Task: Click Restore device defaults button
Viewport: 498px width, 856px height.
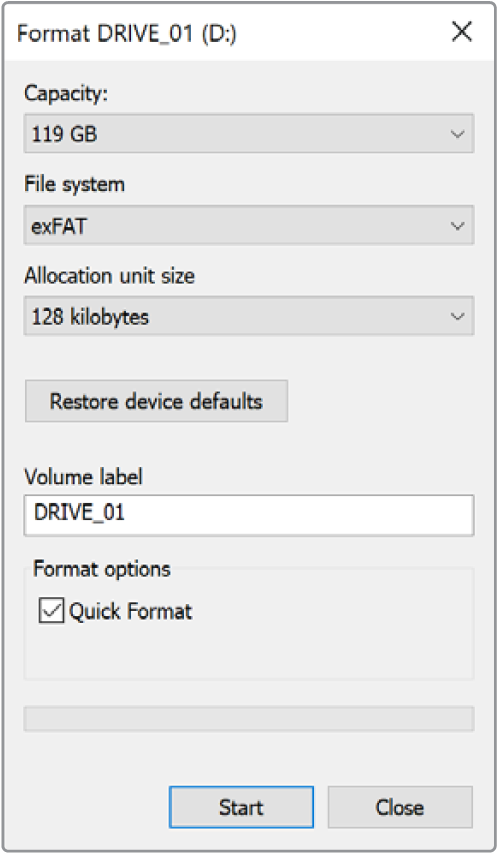Action: tap(156, 401)
